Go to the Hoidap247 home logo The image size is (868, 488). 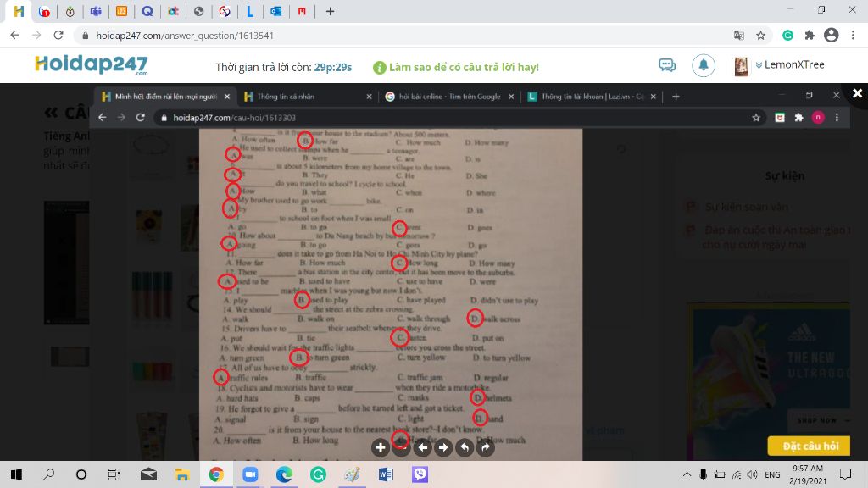92,64
